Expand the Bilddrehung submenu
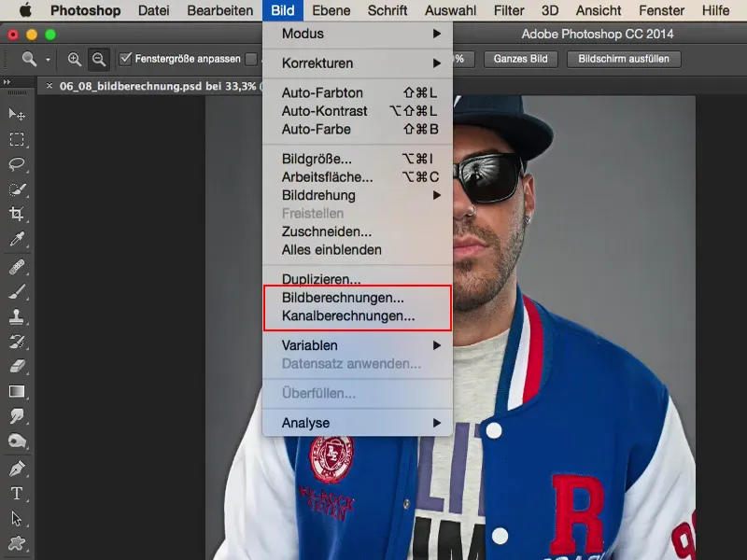Viewport: 747px width, 560px height. (x=358, y=195)
